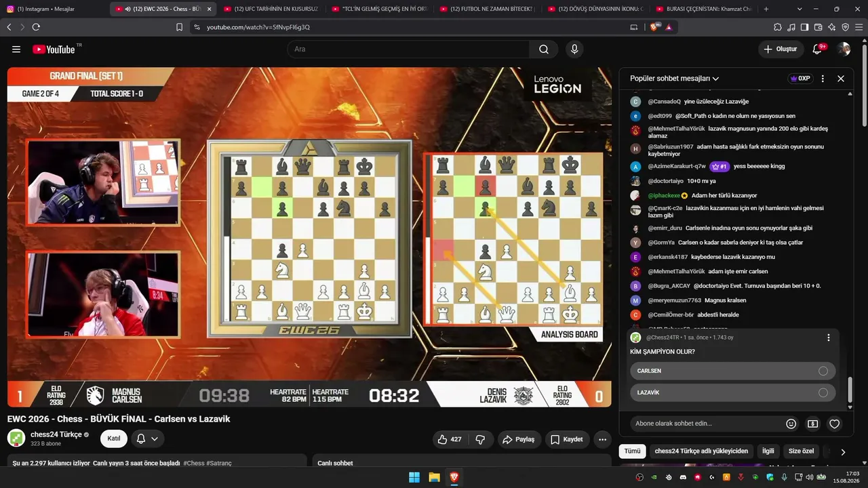Open notification preferences dropdown beside Katıl
This screenshot has width=868, height=488.
pyautogui.click(x=148, y=439)
